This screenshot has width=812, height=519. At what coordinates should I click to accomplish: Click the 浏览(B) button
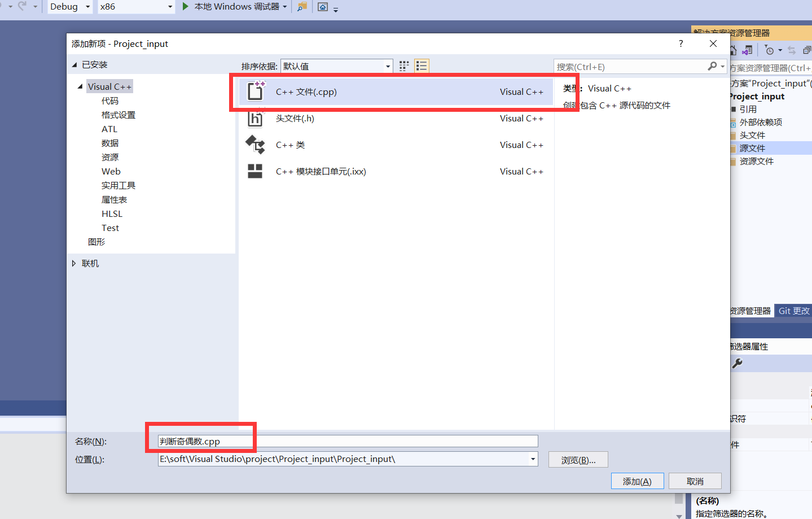pyautogui.click(x=578, y=459)
